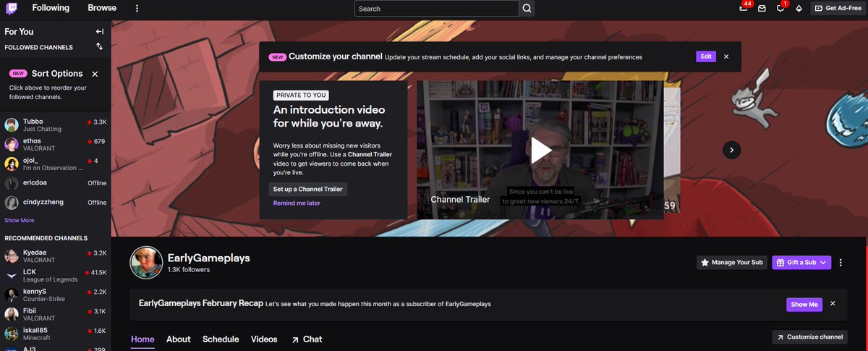Image resolution: width=868 pixels, height=351 pixels.
Task: Open Tubbo's channel avatar in sidebar
Action: tap(12, 125)
